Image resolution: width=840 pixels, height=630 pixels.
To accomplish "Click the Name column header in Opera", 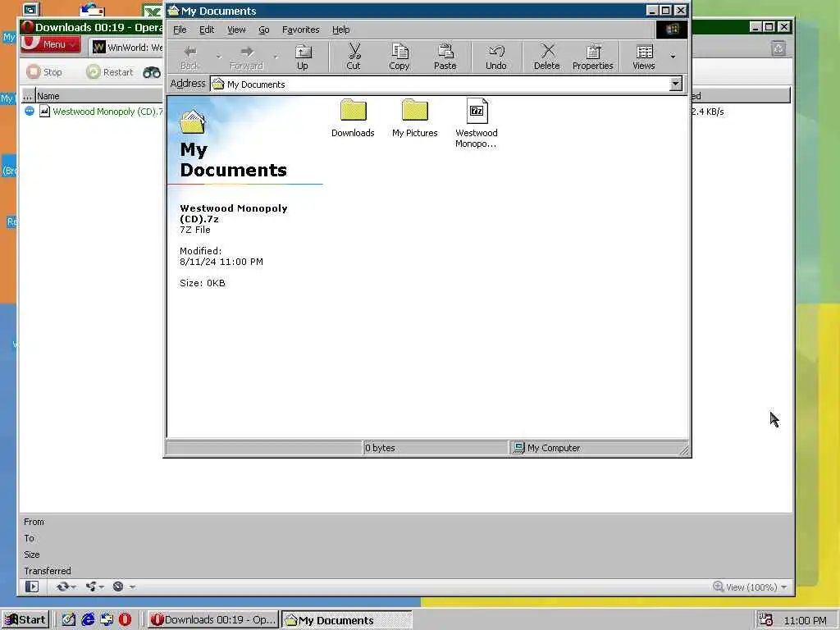I will [x=99, y=96].
